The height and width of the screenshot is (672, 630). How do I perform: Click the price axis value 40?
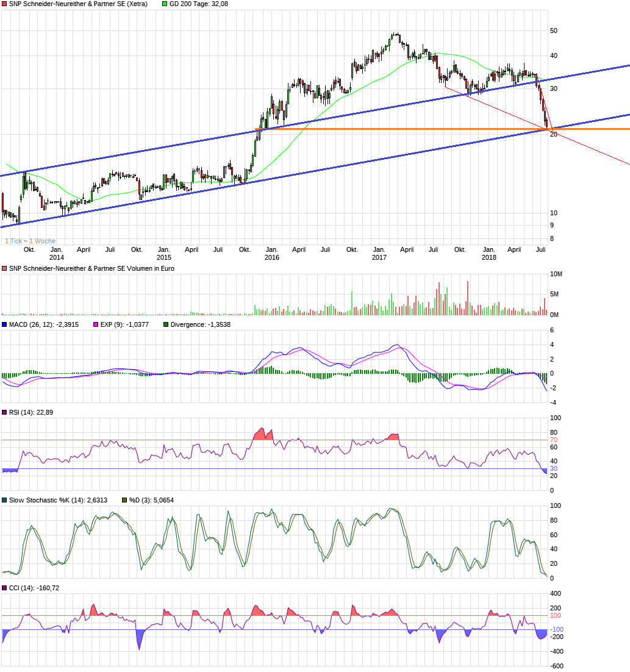click(554, 55)
